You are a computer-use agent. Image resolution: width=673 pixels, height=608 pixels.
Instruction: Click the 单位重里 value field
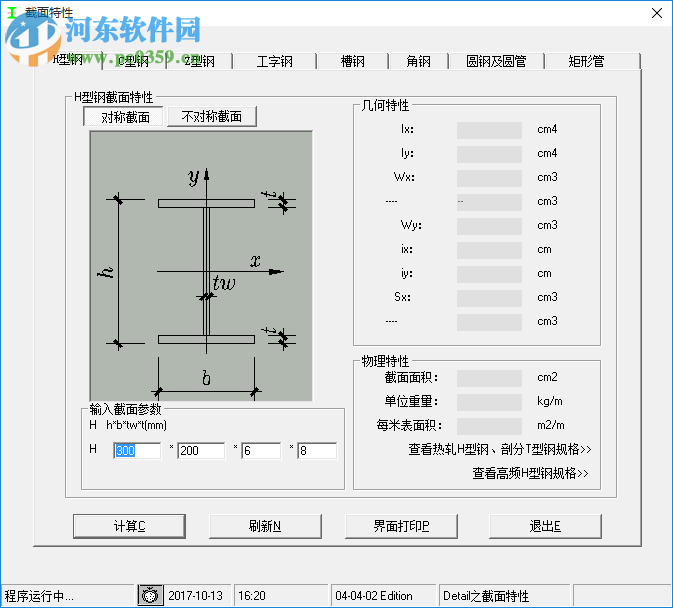(x=489, y=402)
